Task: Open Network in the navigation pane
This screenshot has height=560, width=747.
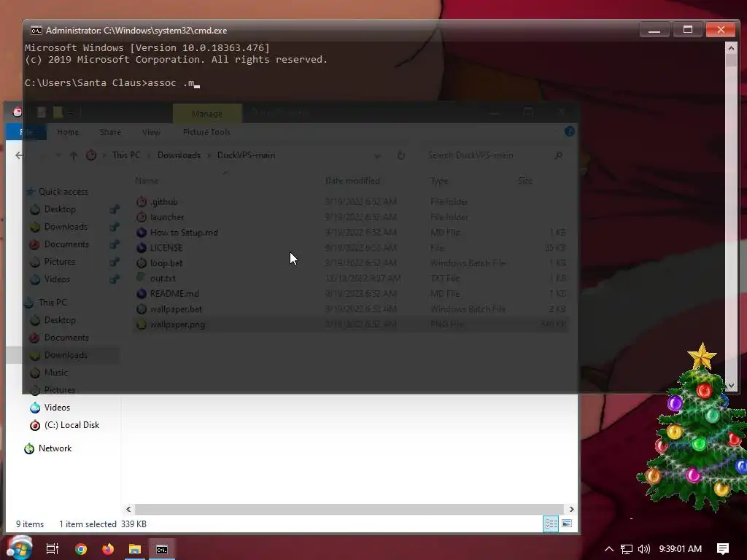Action: pyautogui.click(x=55, y=448)
